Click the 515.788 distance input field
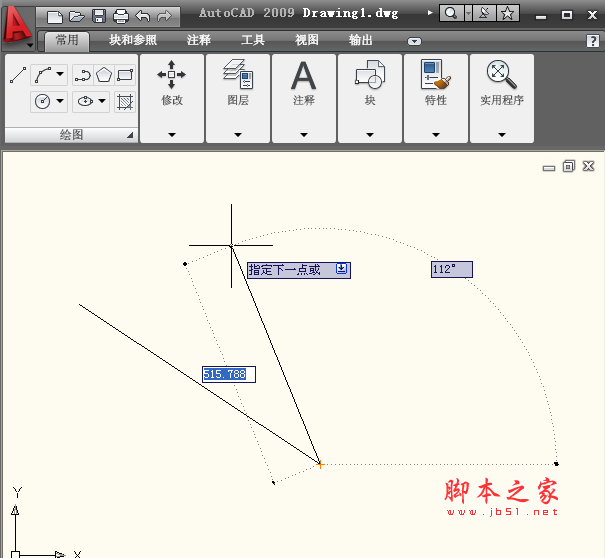 pos(229,374)
